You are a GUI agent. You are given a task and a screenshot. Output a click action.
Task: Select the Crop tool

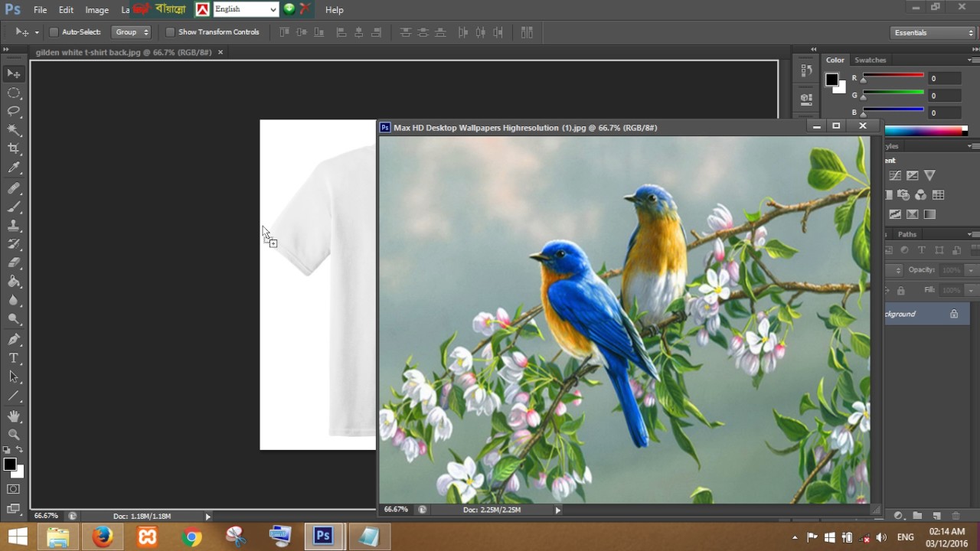pos(14,149)
